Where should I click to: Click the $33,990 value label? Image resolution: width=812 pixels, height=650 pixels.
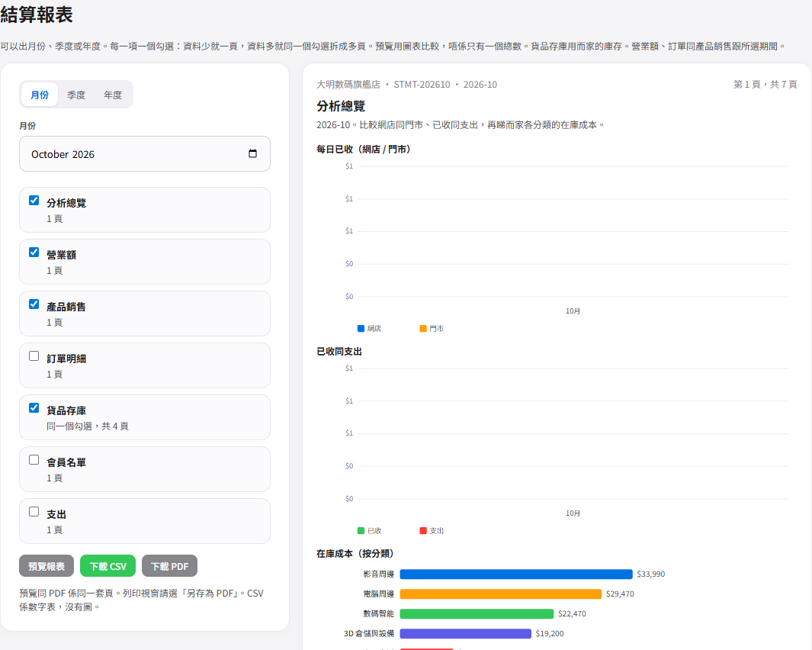pyautogui.click(x=651, y=574)
